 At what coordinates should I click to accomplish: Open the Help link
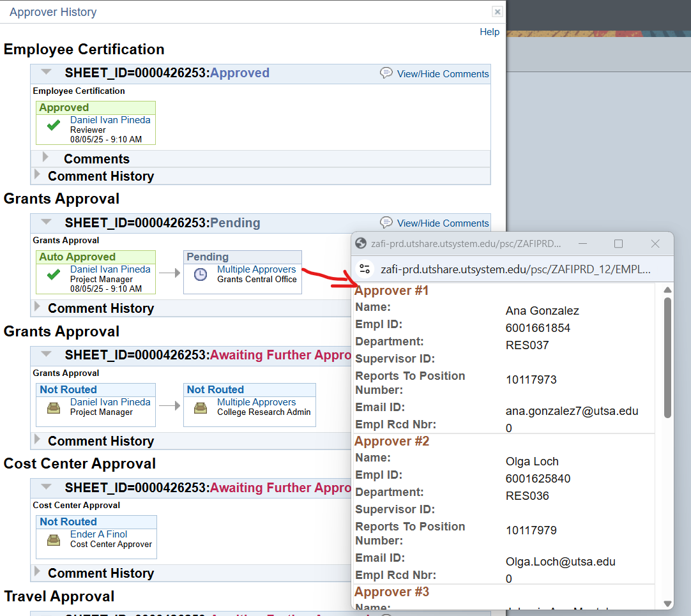[489, 32]
